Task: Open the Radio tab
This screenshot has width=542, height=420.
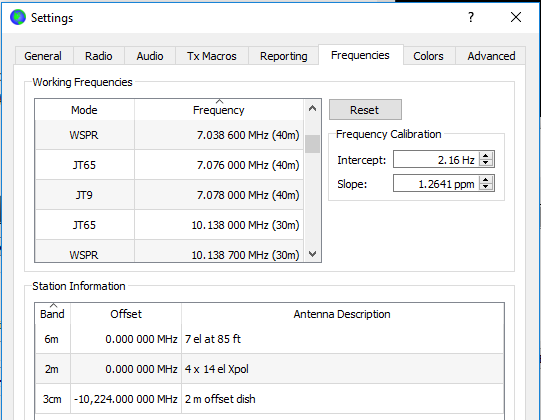Action: (x=99, y=56)
